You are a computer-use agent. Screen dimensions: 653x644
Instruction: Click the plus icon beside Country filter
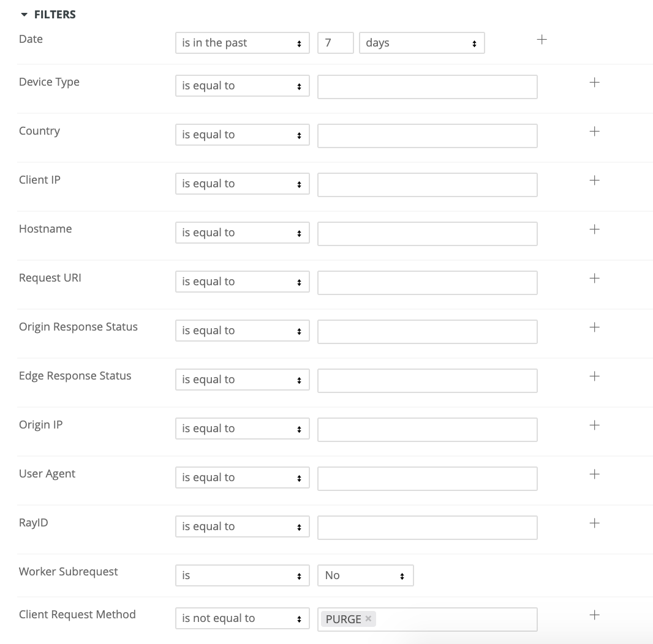pyautogui.click(x=594, y=130)
